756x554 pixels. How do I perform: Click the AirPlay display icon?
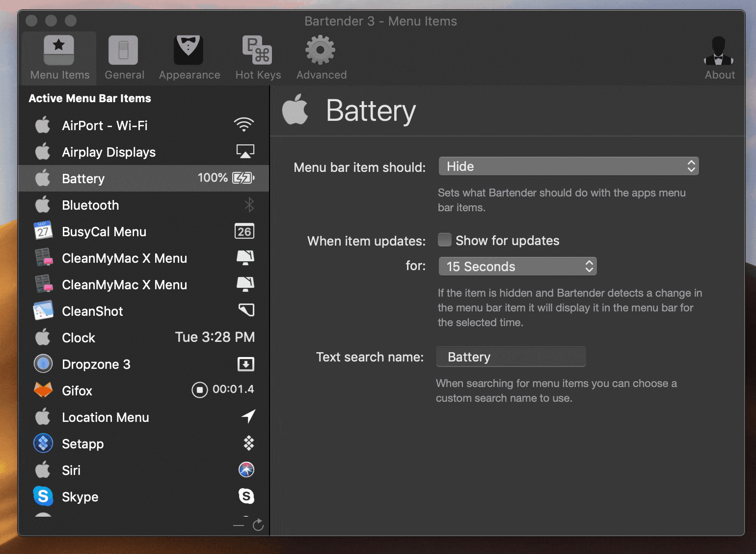(x=245, y=151)
